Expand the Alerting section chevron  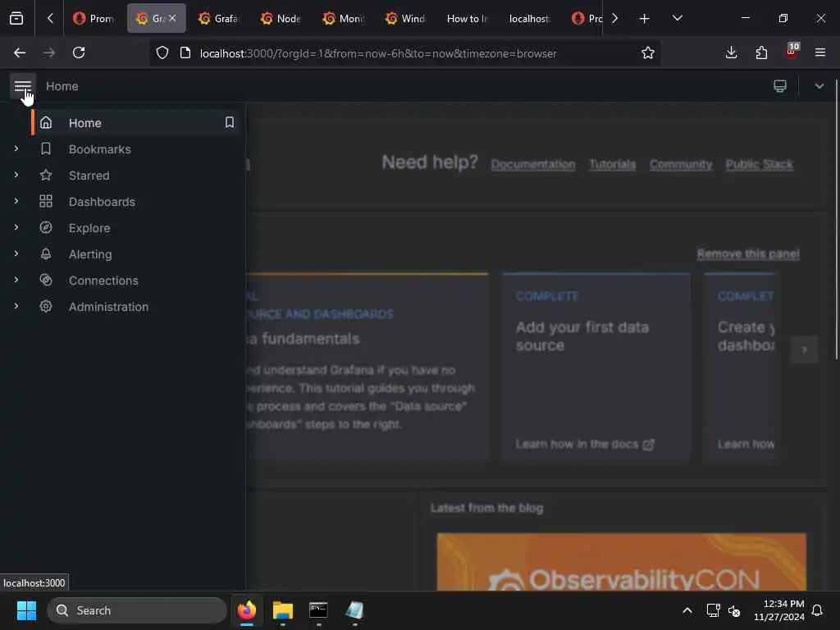(x=16, y=253)
